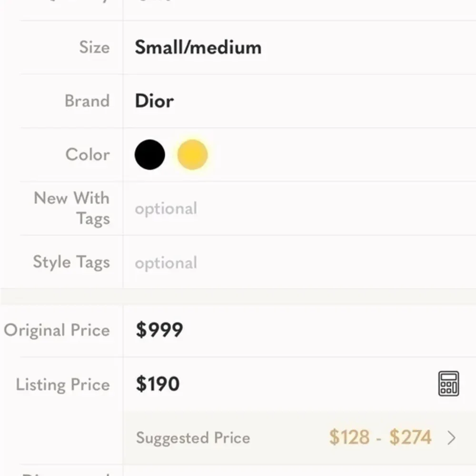Tap the Size row label
This screenshot has height=476, width=476.
[94, 47]
